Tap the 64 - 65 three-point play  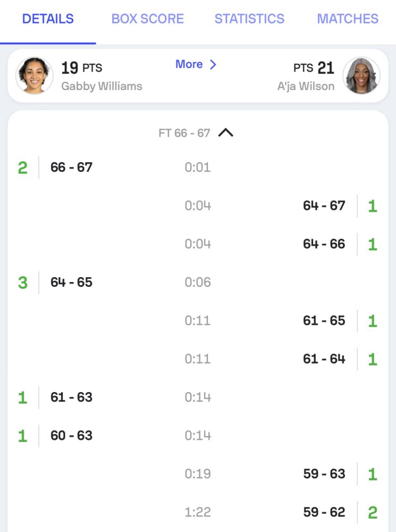coord(71,282)
